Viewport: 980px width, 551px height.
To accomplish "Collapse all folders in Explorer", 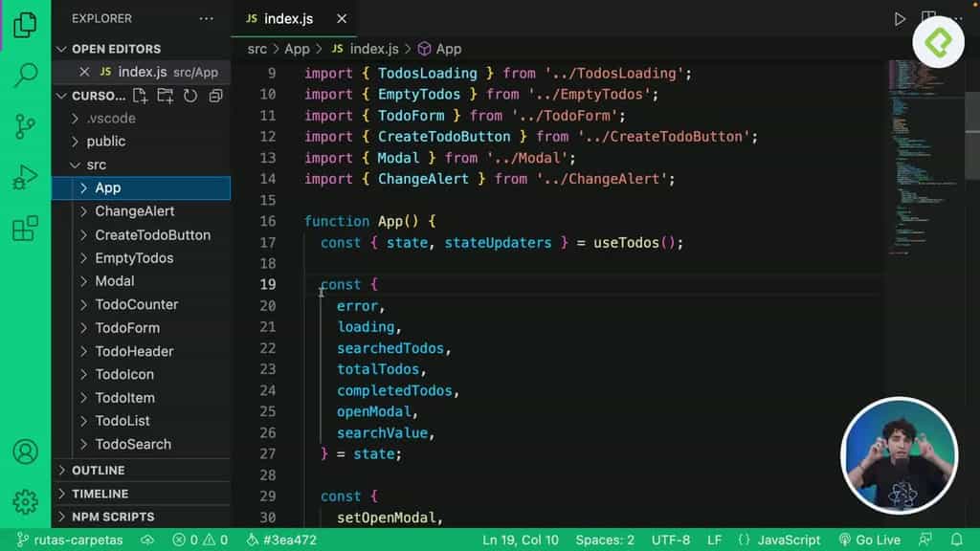I will click(215, 96).
